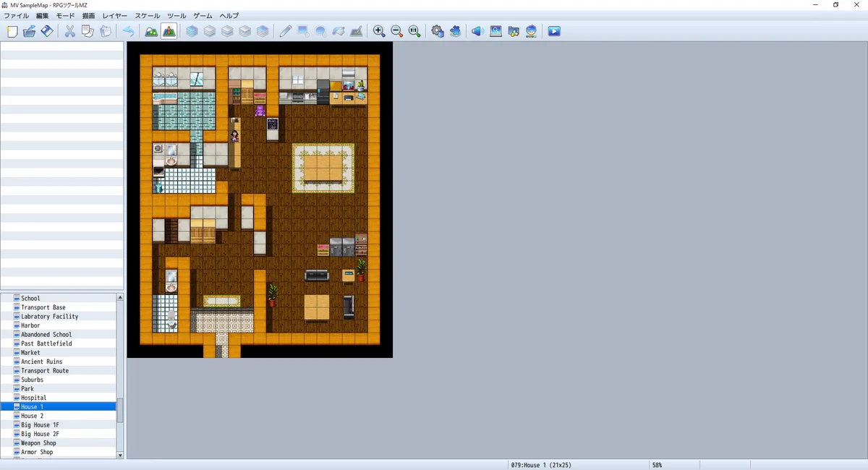Reset map to actual size 1:1
The image size is (868, 470).
[x=414, y=31]
